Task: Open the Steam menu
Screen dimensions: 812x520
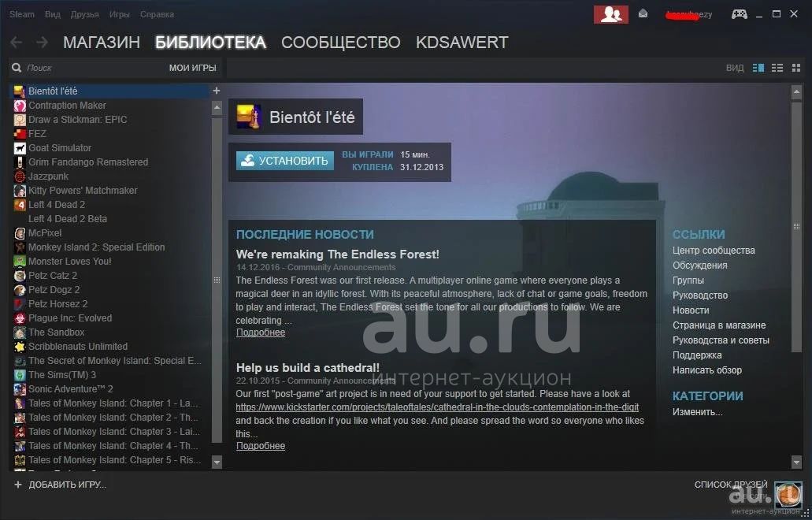Action: (x=22, y=14)
